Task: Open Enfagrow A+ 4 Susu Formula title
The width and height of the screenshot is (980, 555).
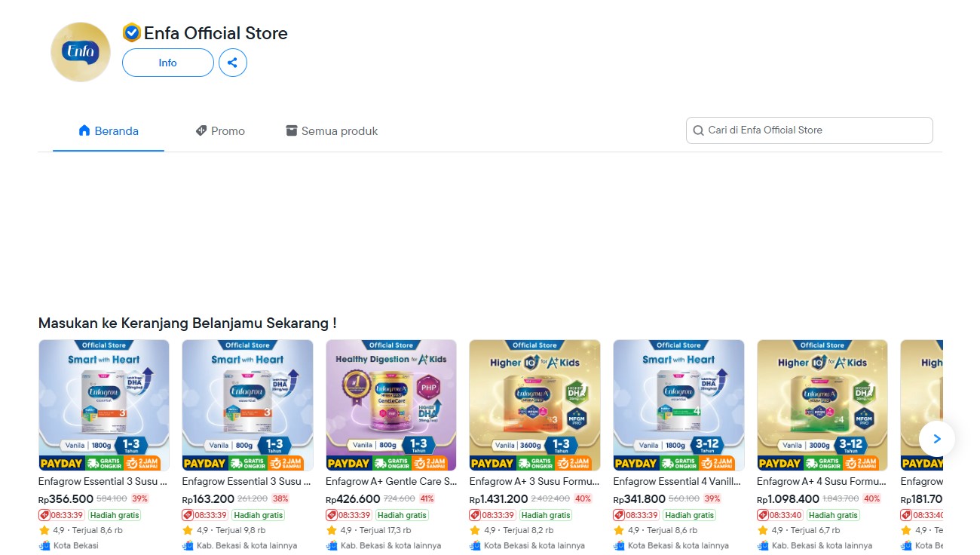Action: point(822,481)
